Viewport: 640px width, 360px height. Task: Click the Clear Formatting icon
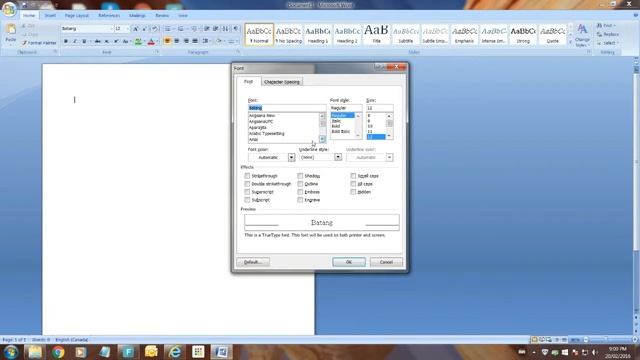155,29
